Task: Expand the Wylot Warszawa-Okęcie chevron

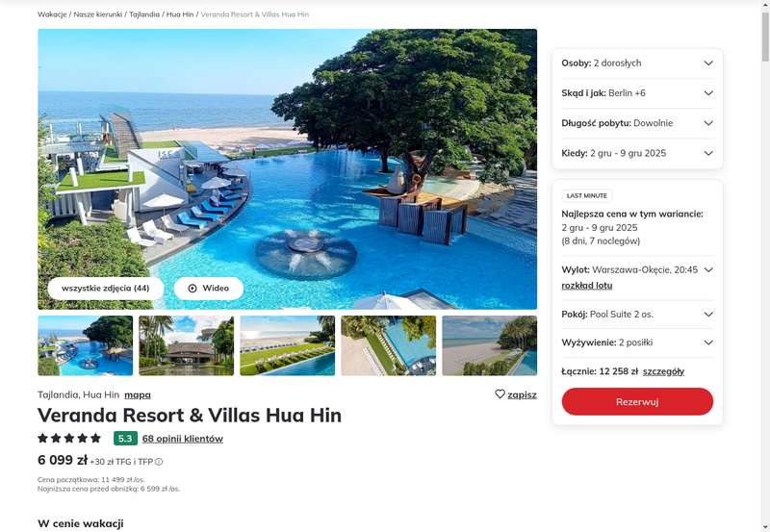Action: point(708,270)
